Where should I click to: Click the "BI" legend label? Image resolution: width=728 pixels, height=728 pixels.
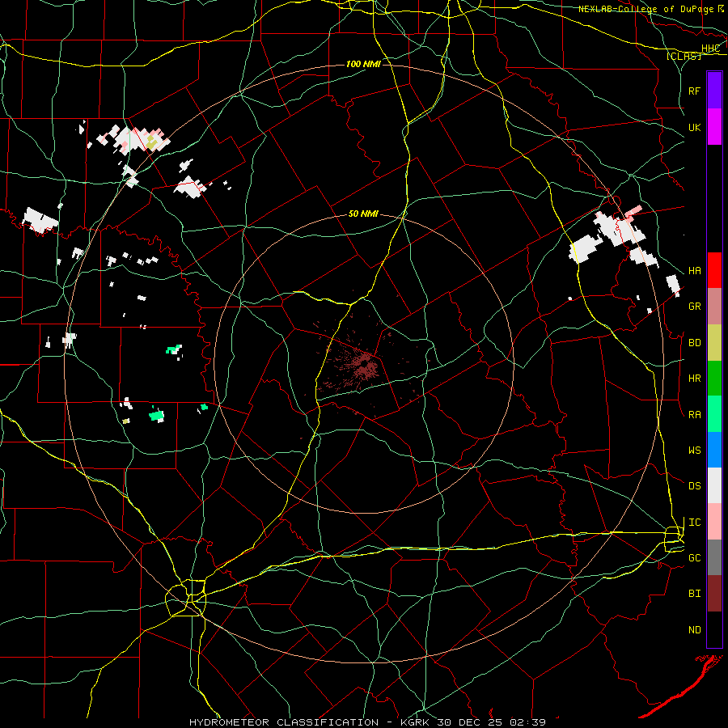coord(694,594)
